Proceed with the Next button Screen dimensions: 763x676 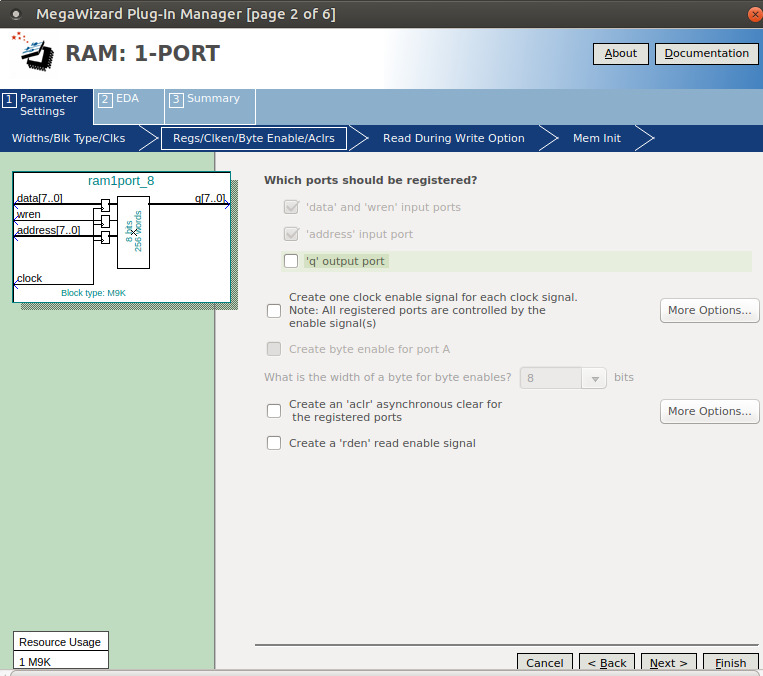669,663
